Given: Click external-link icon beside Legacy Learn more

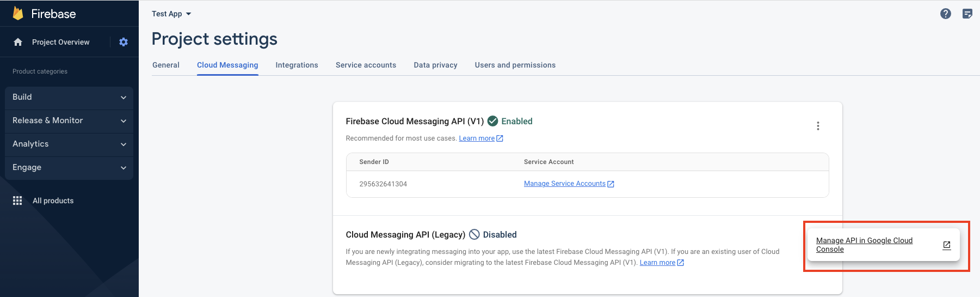Looking at the screenshot, I should point(680,263).
